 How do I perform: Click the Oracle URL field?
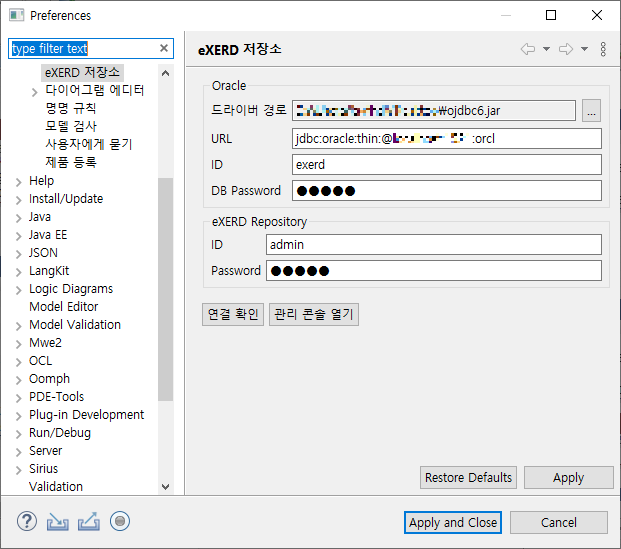tap(447, 139)
